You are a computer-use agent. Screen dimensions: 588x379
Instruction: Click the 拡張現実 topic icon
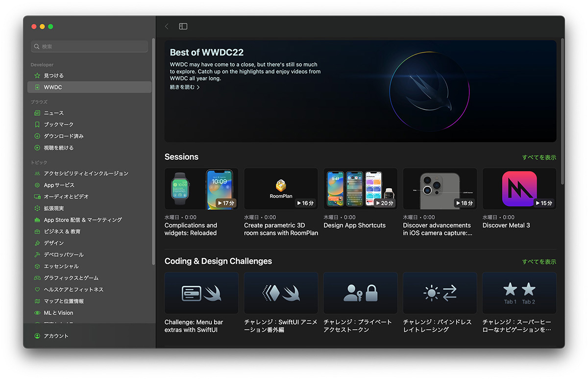coord(37,208)
